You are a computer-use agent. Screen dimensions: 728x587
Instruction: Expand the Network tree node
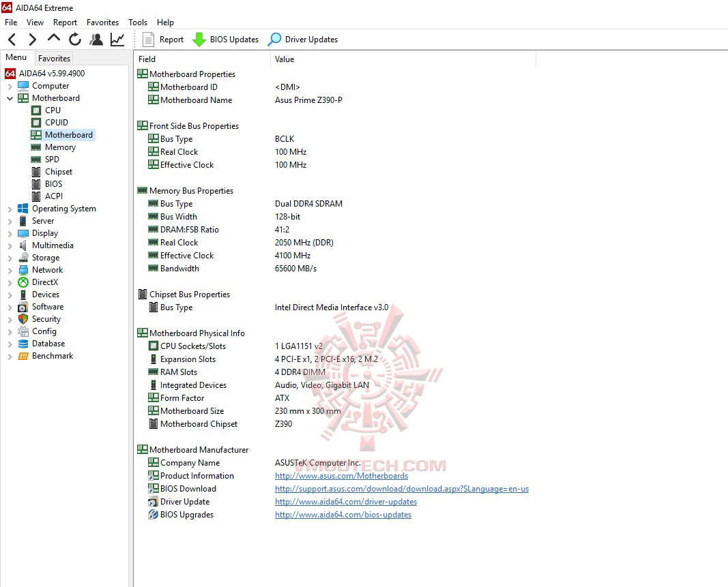10,271
